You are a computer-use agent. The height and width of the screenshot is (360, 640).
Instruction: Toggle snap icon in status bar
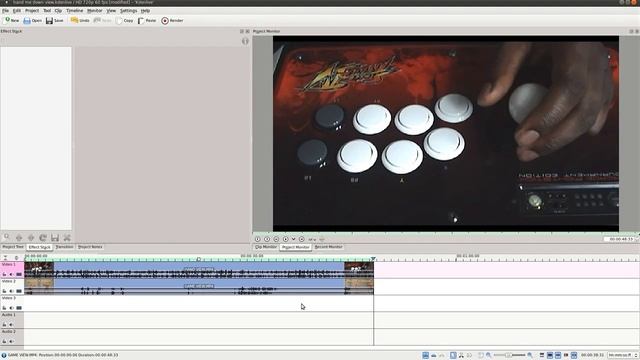(574, 356)
